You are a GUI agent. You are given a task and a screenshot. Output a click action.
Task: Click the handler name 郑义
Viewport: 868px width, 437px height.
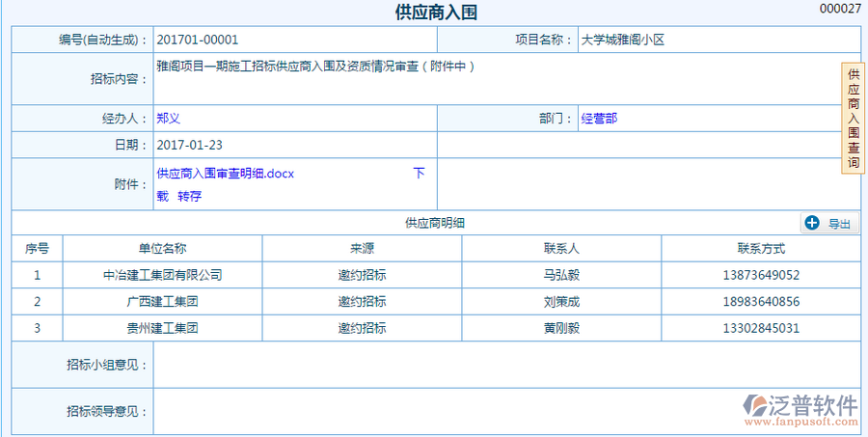click(168, 119)
